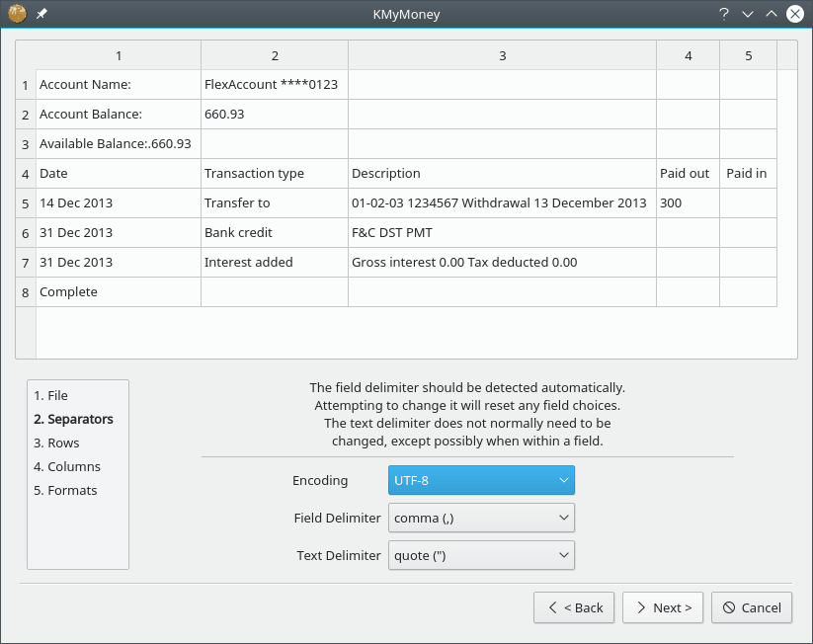The height and width of the screenshot is (644, 813).
Task: Open the Field Delimiter dropdown
Action: [481, 518]
